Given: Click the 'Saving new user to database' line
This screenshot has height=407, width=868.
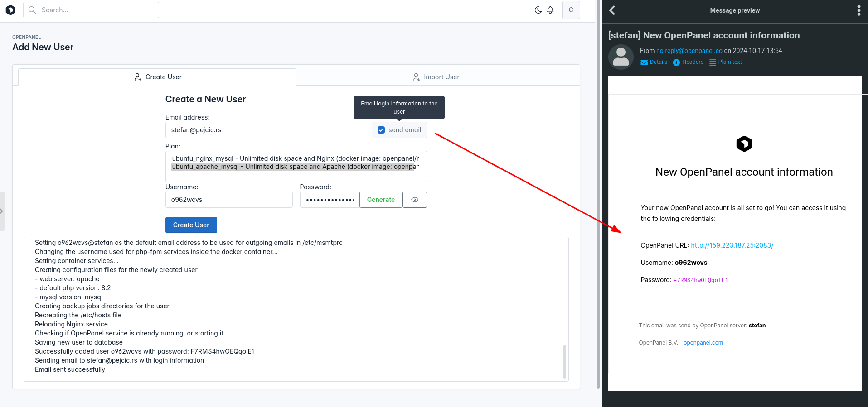Looking at the screenshot, I should (79, 342).
